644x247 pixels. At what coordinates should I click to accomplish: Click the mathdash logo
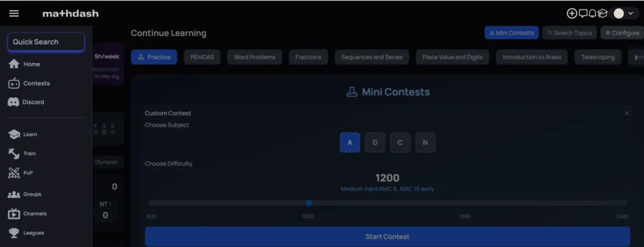(x=70, y=14)
